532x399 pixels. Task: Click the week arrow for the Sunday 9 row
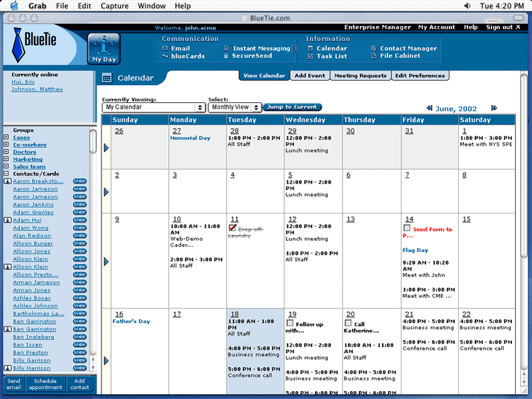[106, 261]
